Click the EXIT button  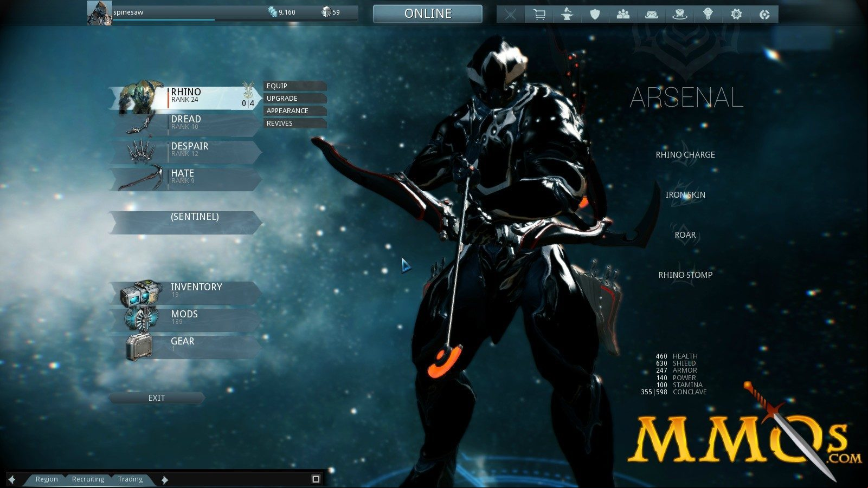(157, 398)
